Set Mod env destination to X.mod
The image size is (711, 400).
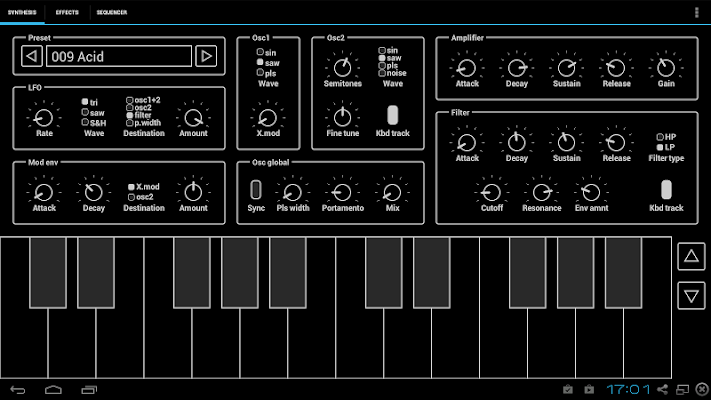[143, 186]
